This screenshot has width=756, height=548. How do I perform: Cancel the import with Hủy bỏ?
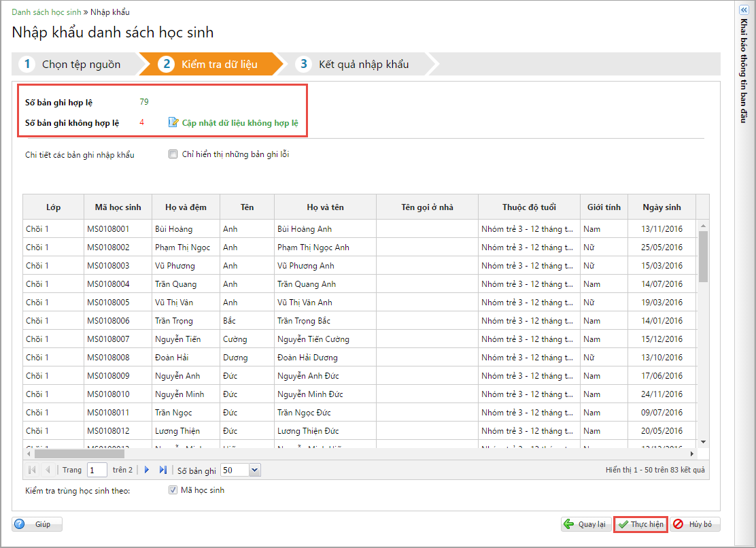(694, 524)
